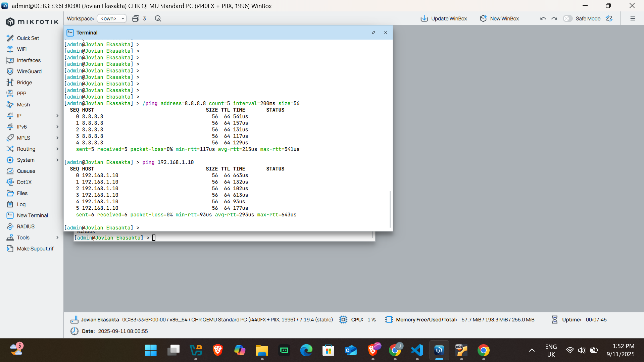
Task: Open the RADIUS menu icon
Action: [x=10, y=226]
